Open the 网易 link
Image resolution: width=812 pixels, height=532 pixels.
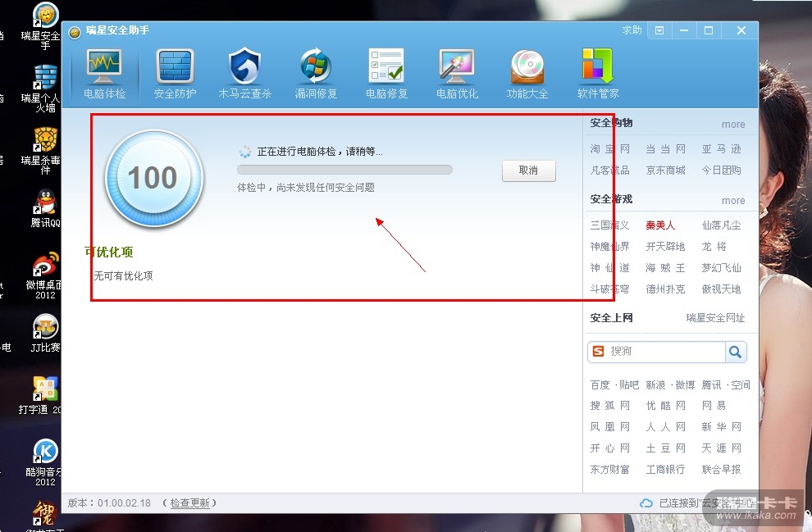pyautogui.click(x=714, y=405)
